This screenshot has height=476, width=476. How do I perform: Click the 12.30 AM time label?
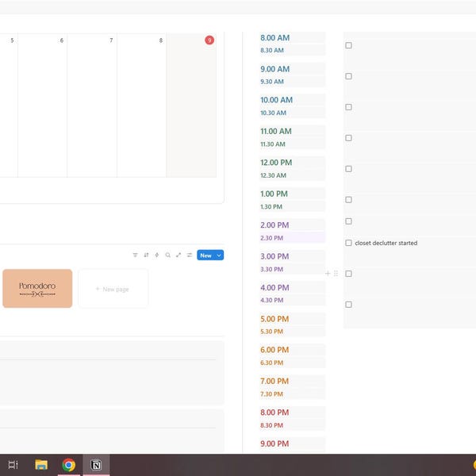point(273,175)
